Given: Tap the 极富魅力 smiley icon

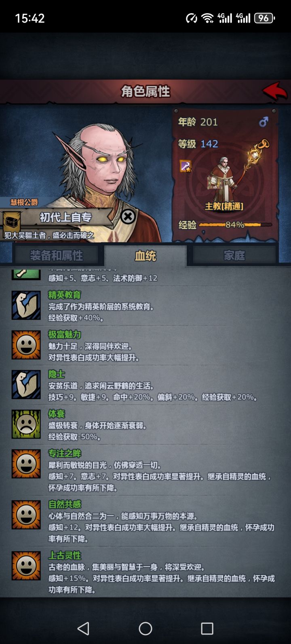Looking at the screenshot, I should point(26,345).
